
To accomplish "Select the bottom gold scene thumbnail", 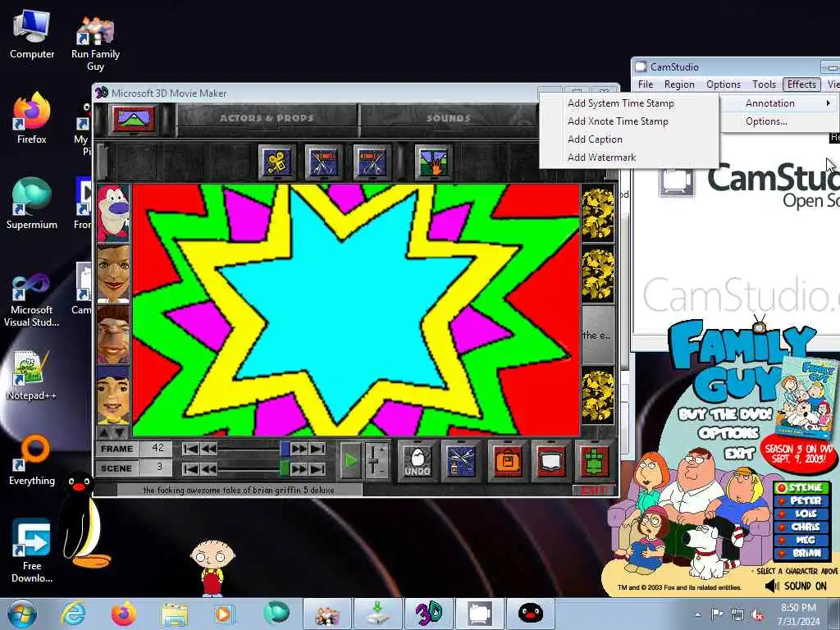I will pyautogui.click(x=598, y=396).
